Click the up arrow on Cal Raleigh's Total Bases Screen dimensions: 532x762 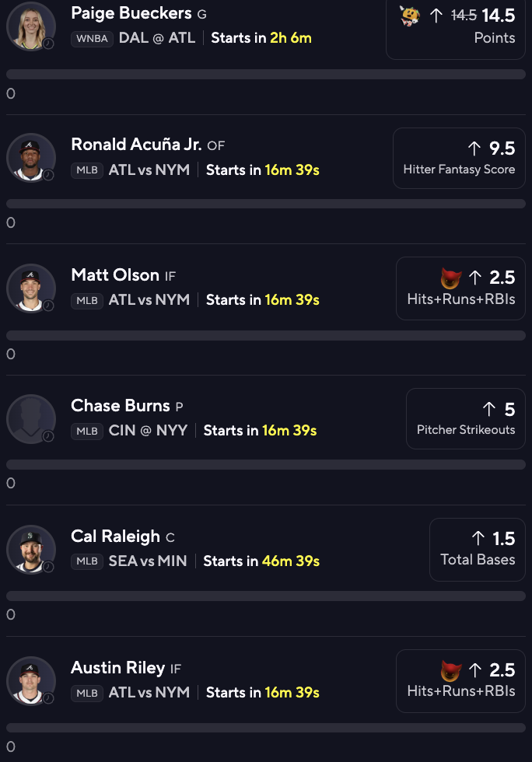coord(478,538)
